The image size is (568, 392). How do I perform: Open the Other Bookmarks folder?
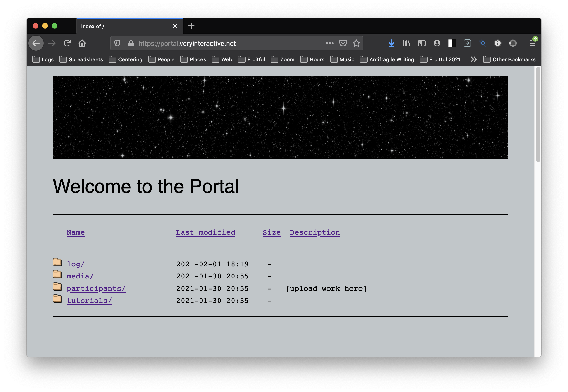coord(509,60)
